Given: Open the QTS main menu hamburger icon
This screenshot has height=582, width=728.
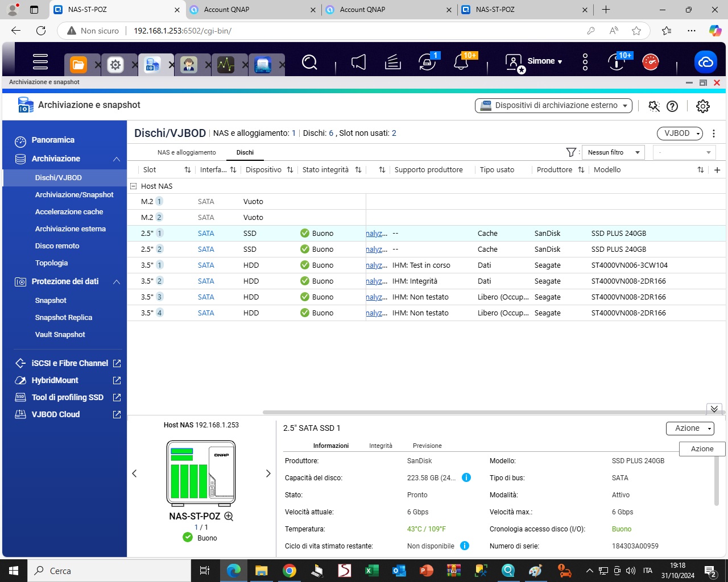Looking at the screenshot, I should pos(40,61).
